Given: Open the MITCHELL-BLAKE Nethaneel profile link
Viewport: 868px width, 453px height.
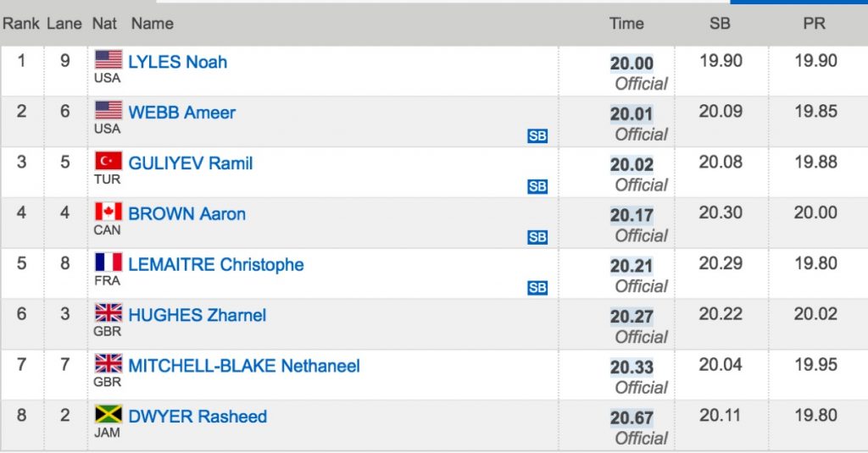Looking at the screenshot, I should tap(244, 366).
